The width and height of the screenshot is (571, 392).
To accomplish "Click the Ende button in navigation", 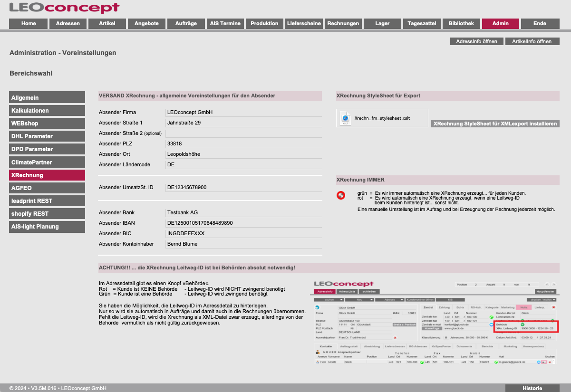I will [540, 23].
